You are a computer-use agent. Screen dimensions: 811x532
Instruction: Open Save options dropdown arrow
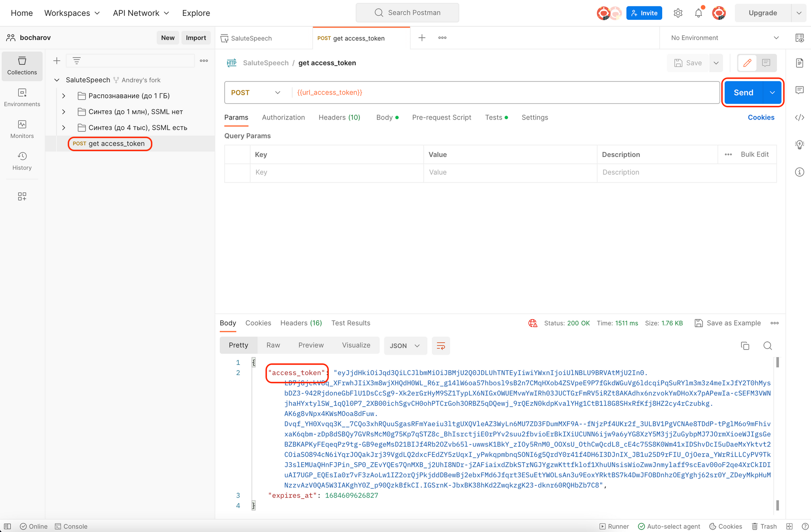[x=716, y=63]
